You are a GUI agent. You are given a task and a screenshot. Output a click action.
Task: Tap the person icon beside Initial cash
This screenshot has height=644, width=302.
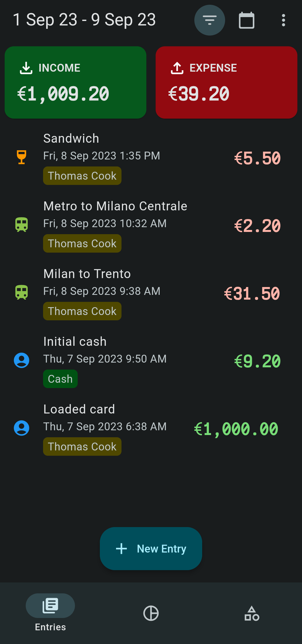click(22, 360)
